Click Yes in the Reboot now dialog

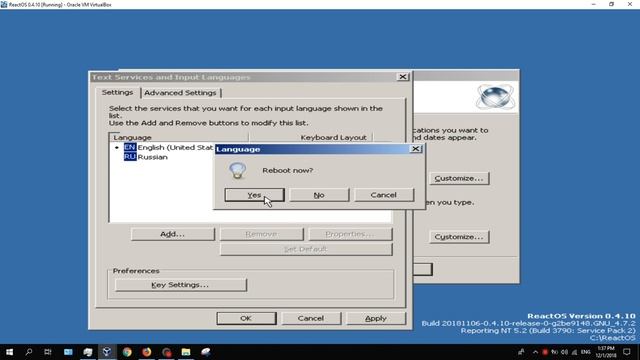coord(254,195)
